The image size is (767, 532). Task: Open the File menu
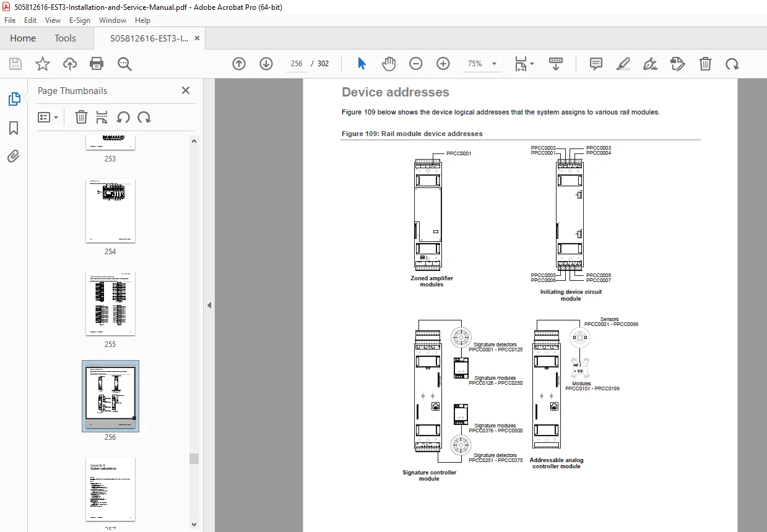pos(11,20)
